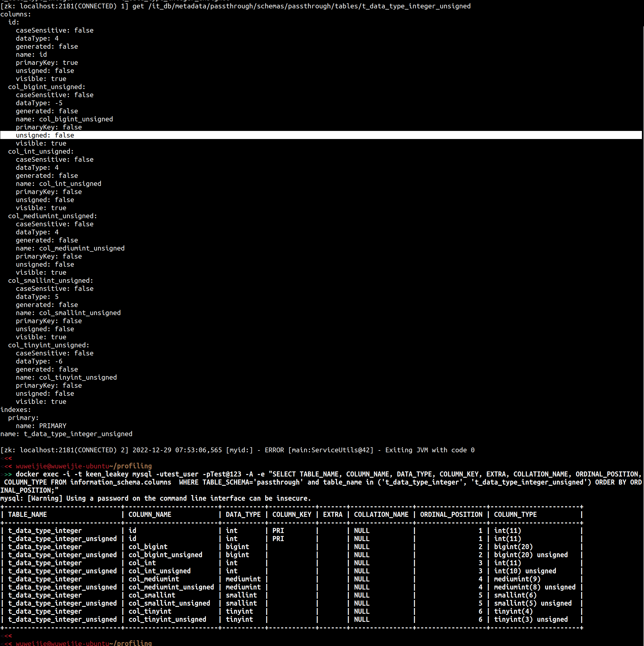Click the 'tinyint(3) unsigned' table cell
Screen dimensions: 644x646
point(531,619)
